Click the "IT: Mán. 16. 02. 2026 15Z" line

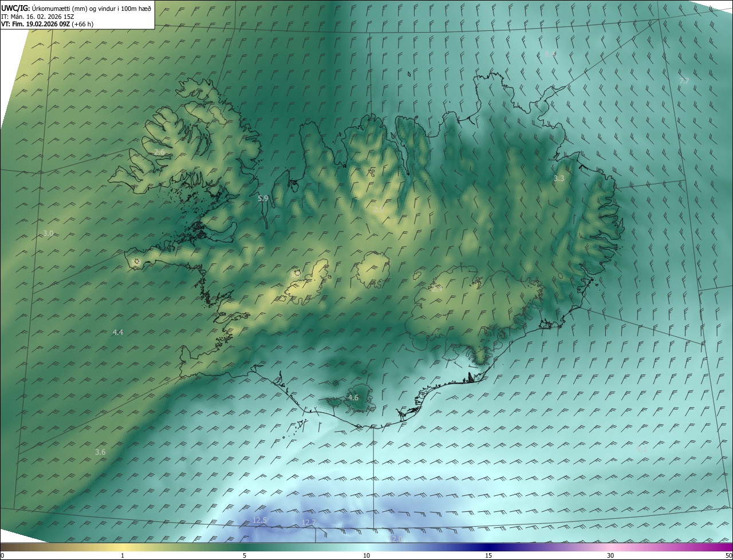[38, 17]
